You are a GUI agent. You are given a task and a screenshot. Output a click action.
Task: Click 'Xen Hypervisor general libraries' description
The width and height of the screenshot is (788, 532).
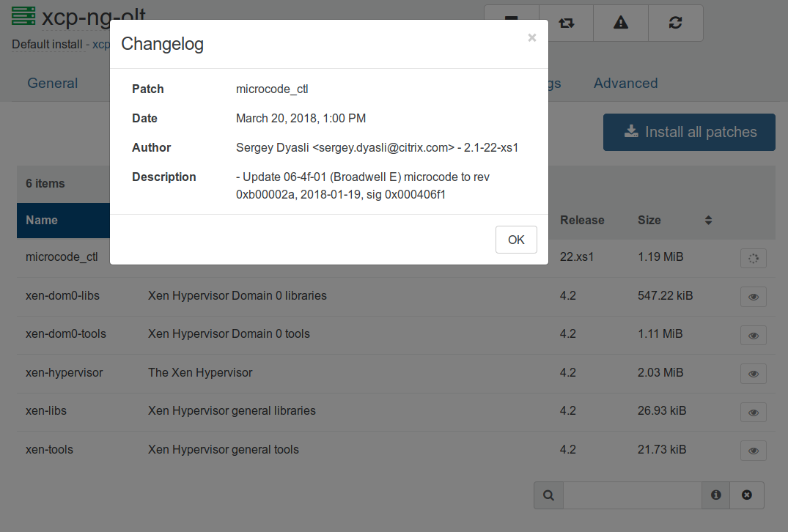232,410
